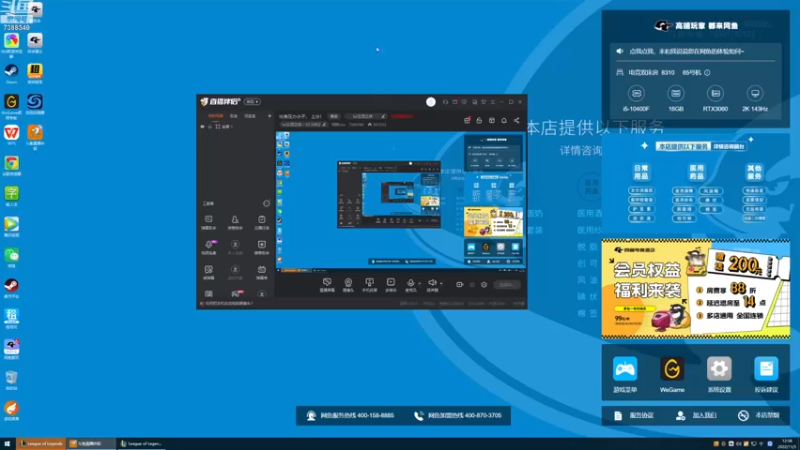
Task: Click the announcement speaker icon in right panel
Action: tap(619, 51)
